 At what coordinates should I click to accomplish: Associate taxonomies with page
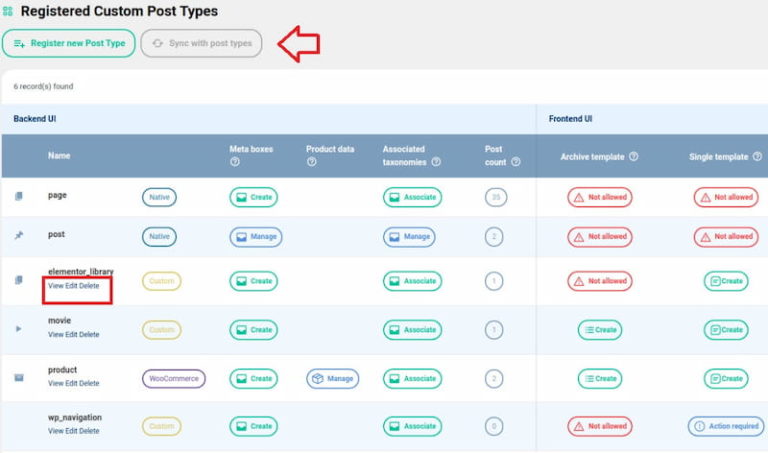point(412,197)
